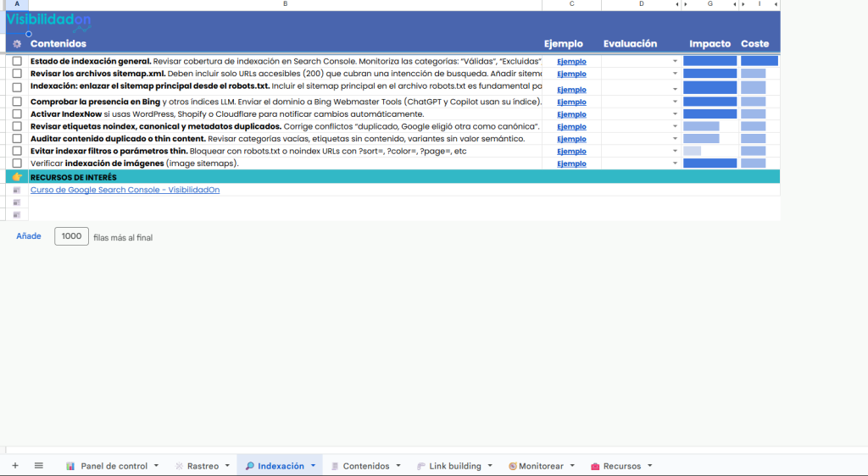Click the Impacto bar for Verificar indexación de imágenes
Image resolution: width=868 pixels, height=476 pixels.
[709, 163]
